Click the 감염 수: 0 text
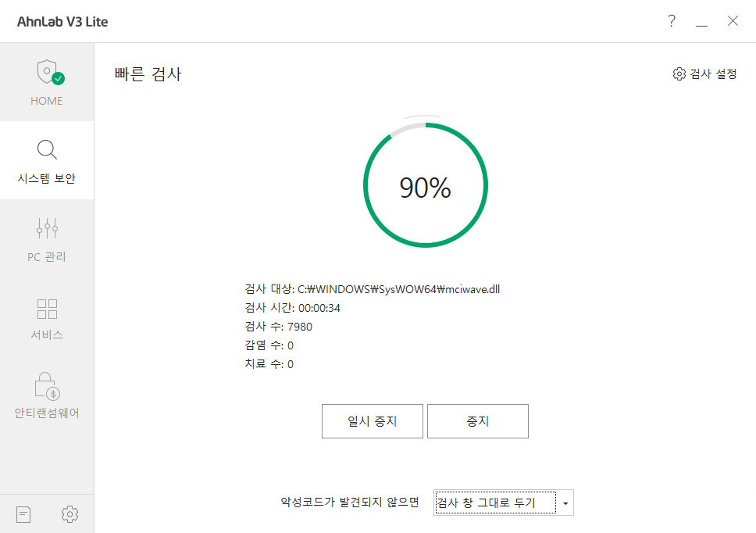 (x=269, y=345)
